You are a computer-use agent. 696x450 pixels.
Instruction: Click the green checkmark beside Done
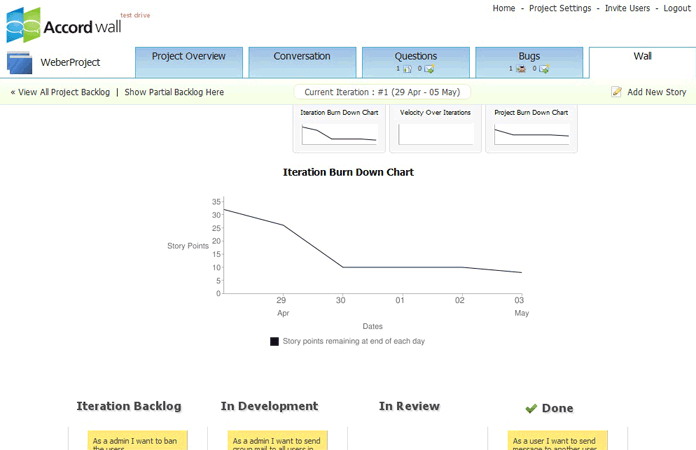(x=531, y=408)
